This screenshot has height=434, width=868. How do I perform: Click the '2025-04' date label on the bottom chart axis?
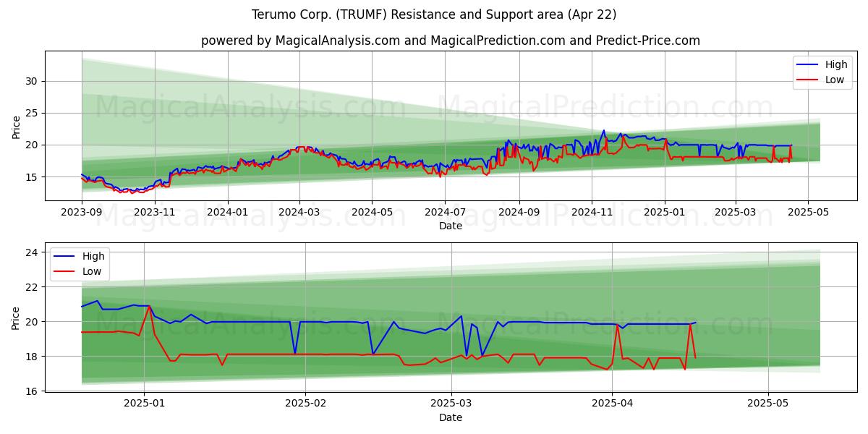coord(612,404)
